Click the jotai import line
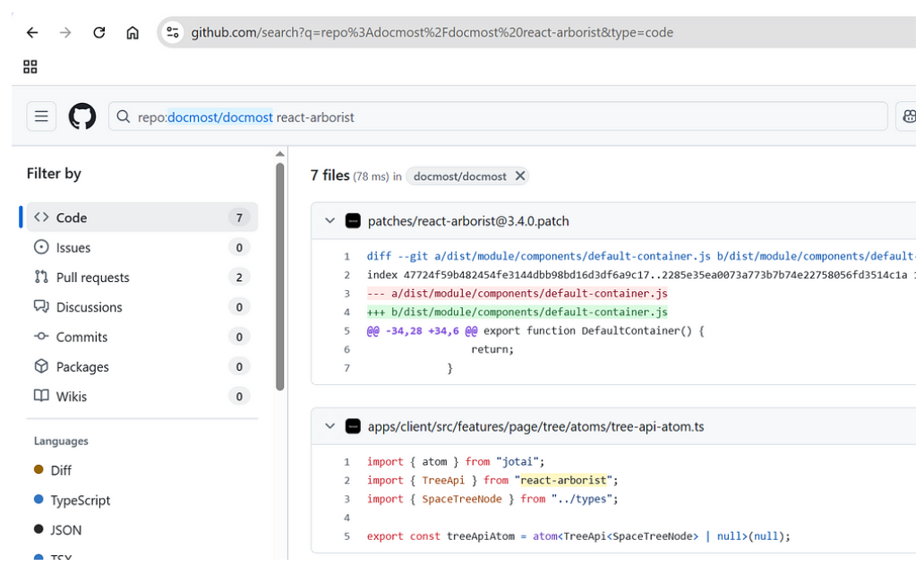Image resolution: width=924 pixels, height=583 pixels. coord(456,461)
